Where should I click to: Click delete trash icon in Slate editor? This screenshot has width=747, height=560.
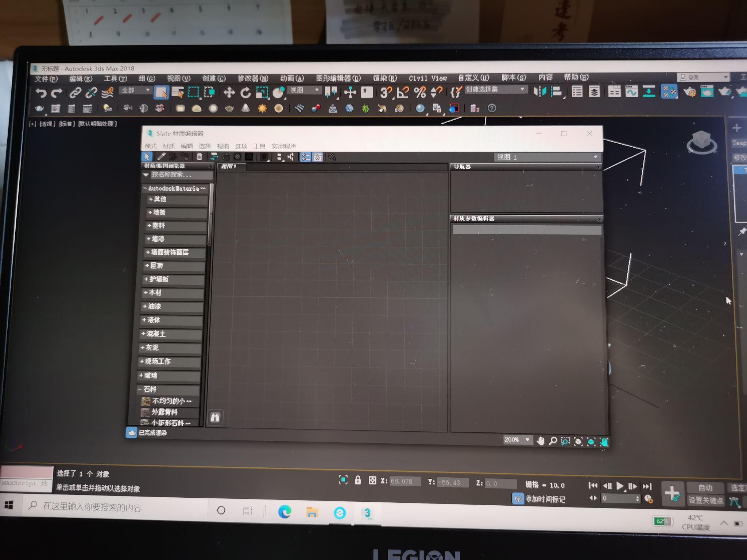199,157
